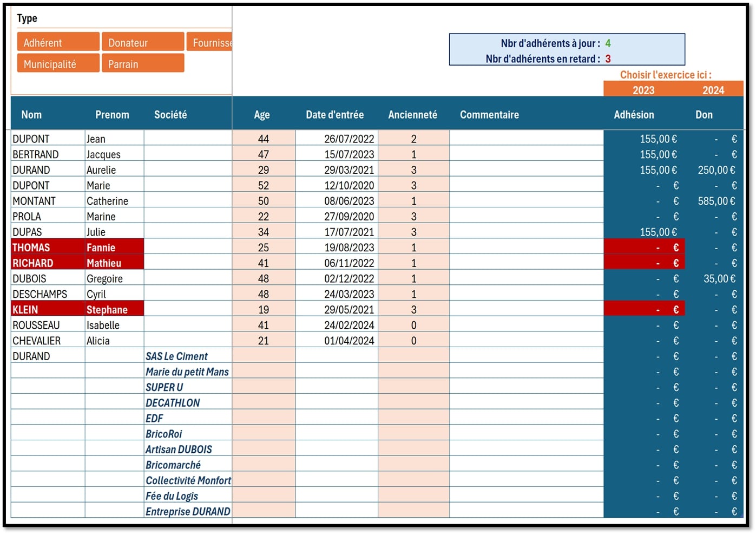Select the 250,00 € donation cell
Screen dimensions: 756x534
714,170
